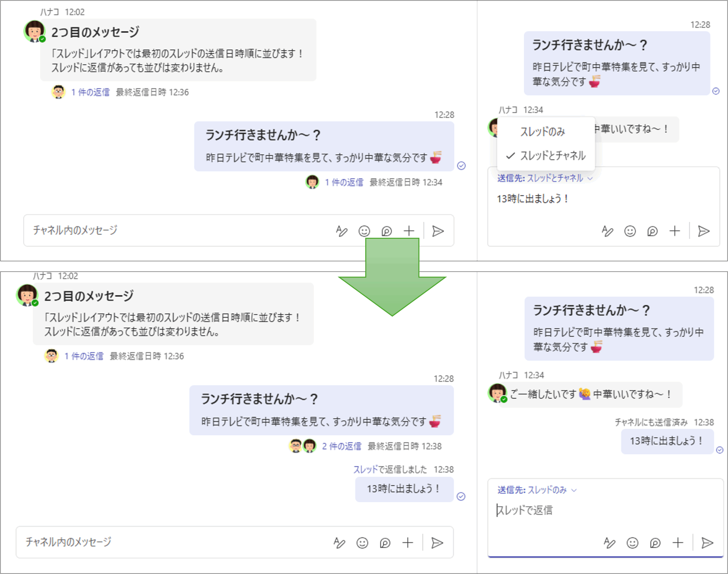Click plus icon in bottom channel compose box
Screen dimensions: 728x574
click(408, 543)
